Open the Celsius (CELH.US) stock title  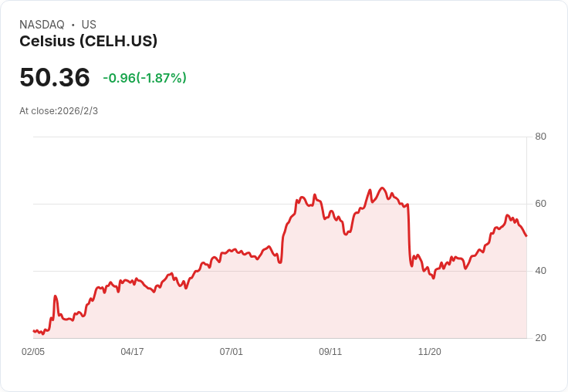88,42
